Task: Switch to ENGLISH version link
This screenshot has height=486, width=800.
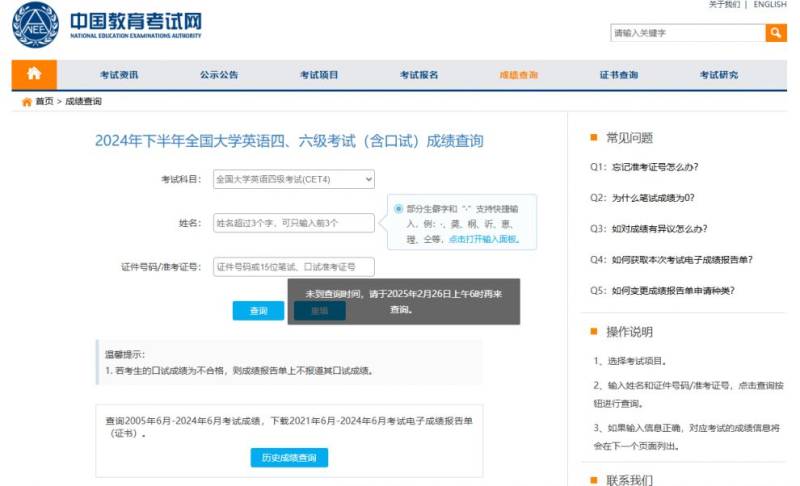Action: 769,5
